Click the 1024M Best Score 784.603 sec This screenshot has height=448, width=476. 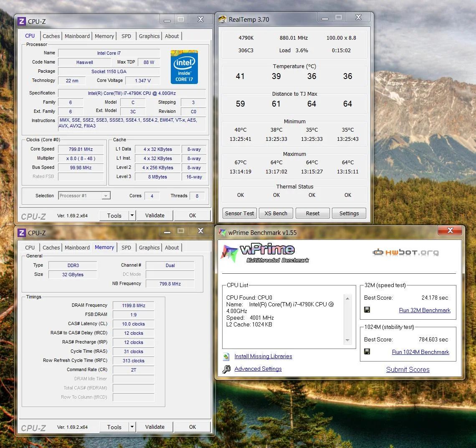pos(433,339)
